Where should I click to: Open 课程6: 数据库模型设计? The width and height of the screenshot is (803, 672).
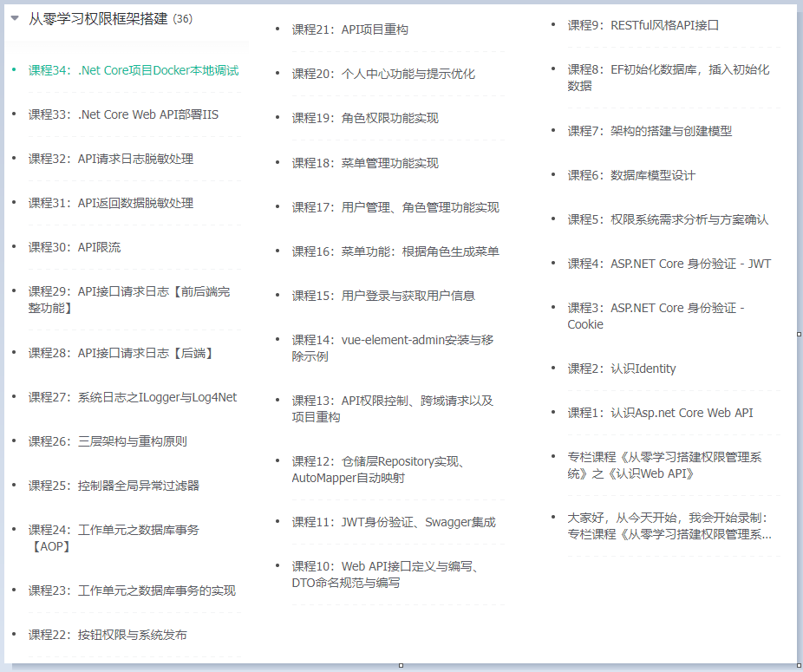[x=631, y=175]
